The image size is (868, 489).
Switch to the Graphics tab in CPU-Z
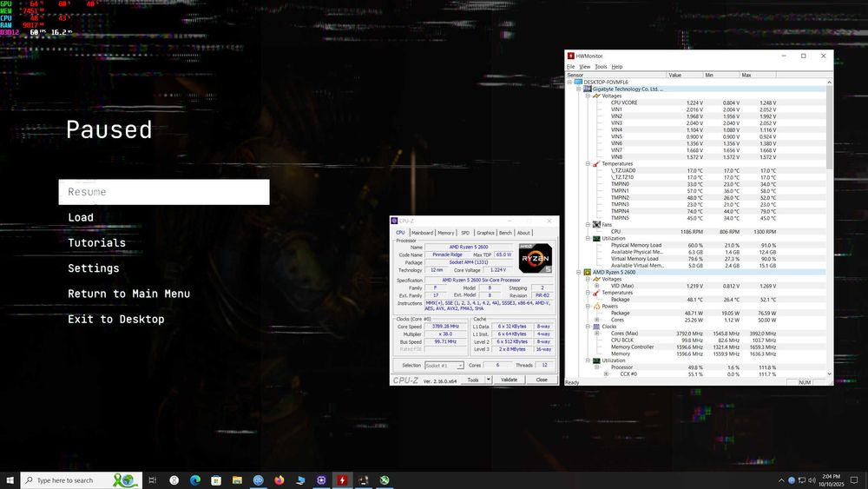click(x=485, y=233)
